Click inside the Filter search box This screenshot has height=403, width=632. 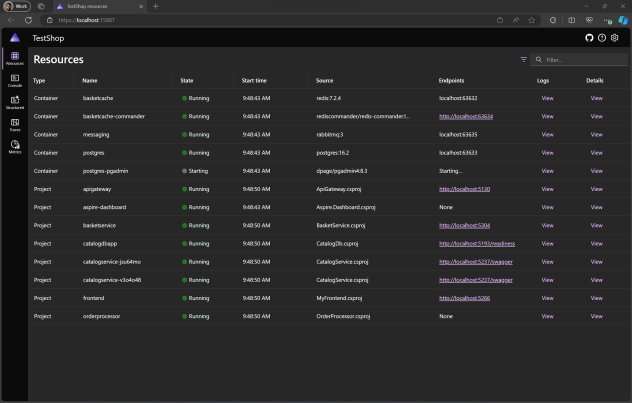tap(580, 60)
